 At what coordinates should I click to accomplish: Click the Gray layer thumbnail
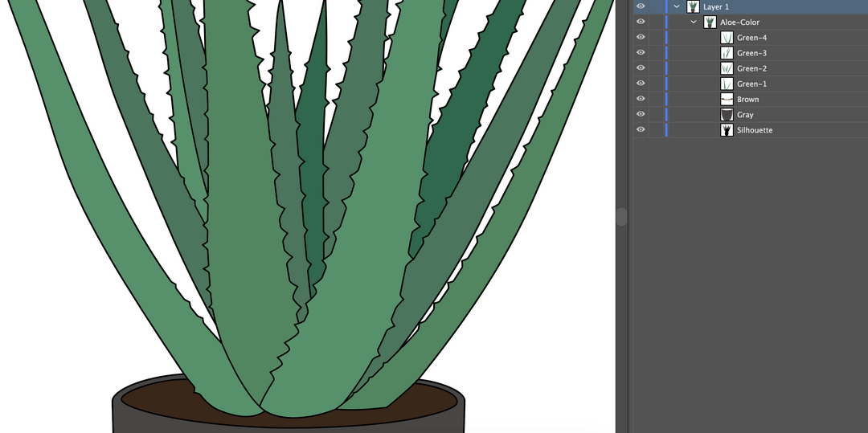pyautogui.click(x=727, y=115)
